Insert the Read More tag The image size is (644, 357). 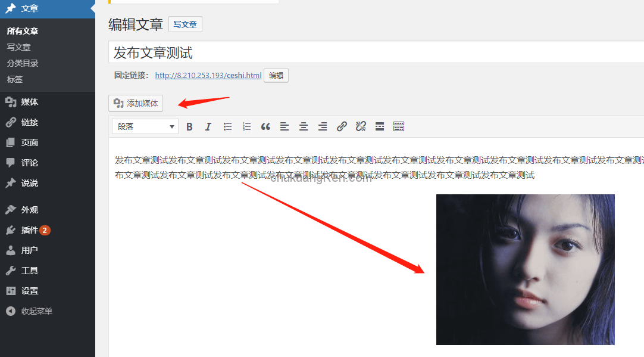380,126
